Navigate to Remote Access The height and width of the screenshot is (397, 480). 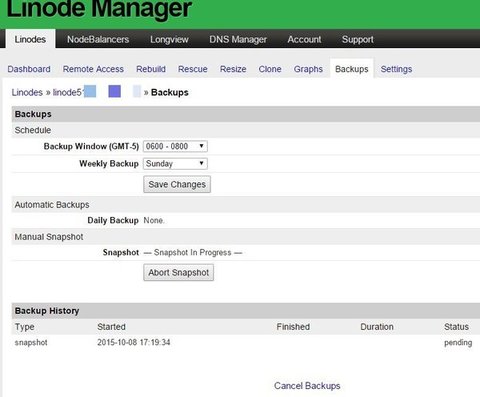(93, 69)
